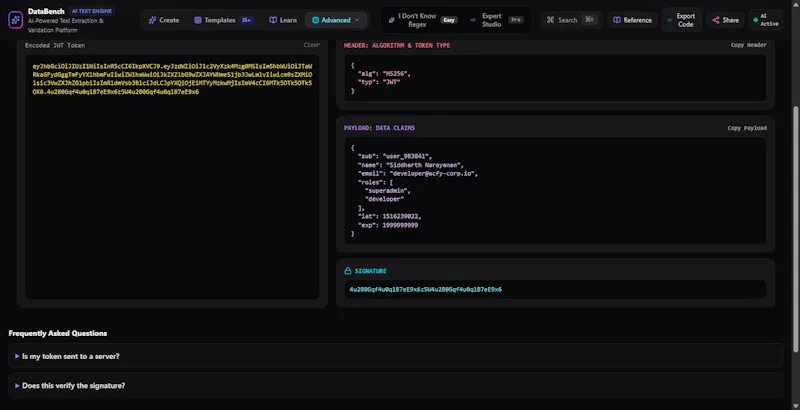The width and height of the screenshot is (800, 410).
Task: Open the Templates tab
Action: (x=223, y=20)
